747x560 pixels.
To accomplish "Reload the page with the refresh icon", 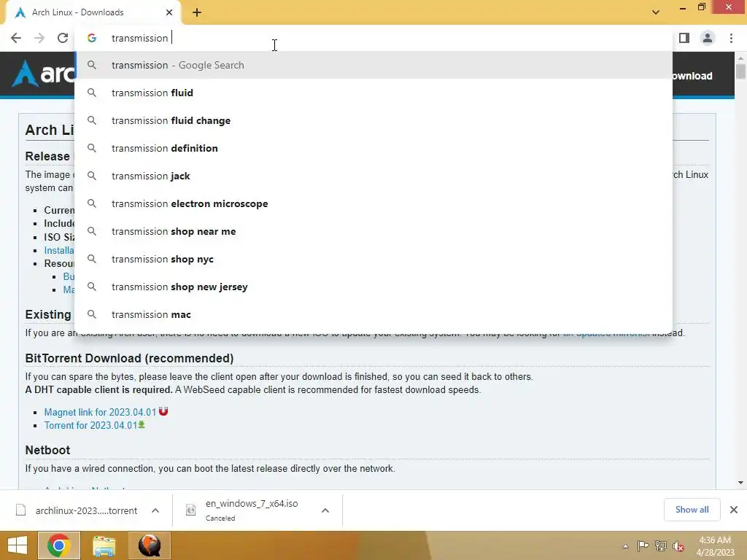I will (x=63, y=38).
